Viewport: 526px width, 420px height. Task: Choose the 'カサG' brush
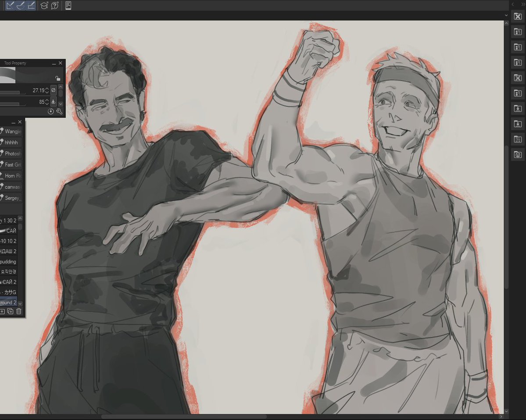(x=8, y=292)
